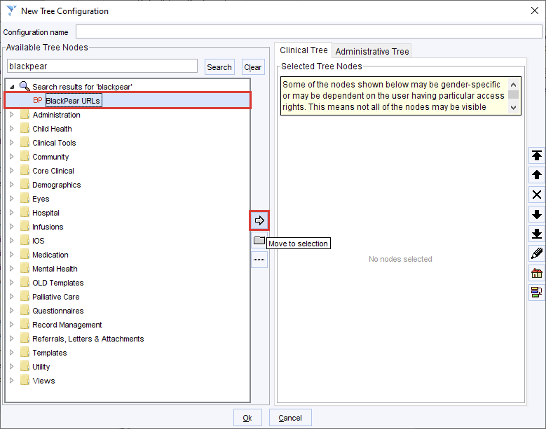Expand the Palliative Care tree node

11,297
